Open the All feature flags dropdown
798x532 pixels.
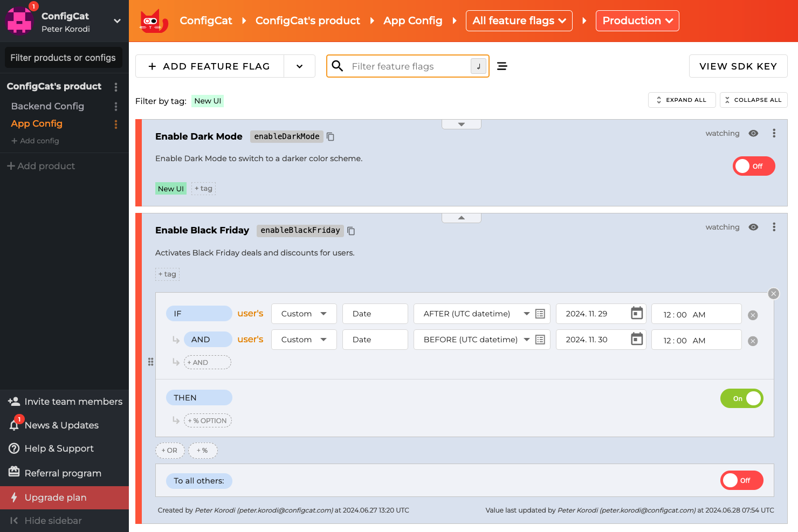[519, 20]
